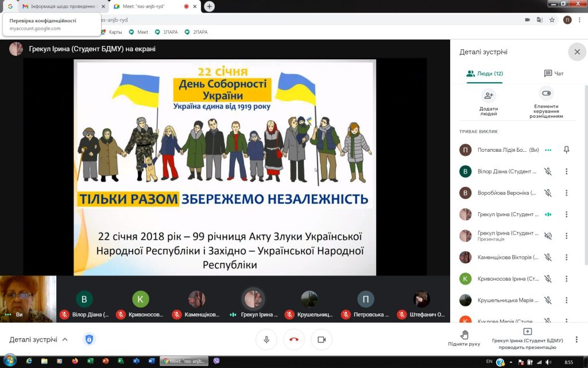
Task: Click the Add people icon
Action: tap(489, 95)
